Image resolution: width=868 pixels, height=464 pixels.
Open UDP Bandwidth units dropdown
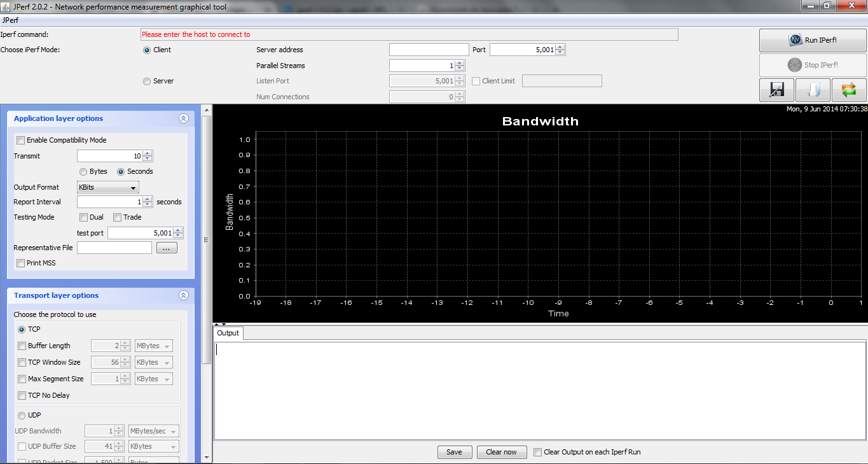point(153,432)
